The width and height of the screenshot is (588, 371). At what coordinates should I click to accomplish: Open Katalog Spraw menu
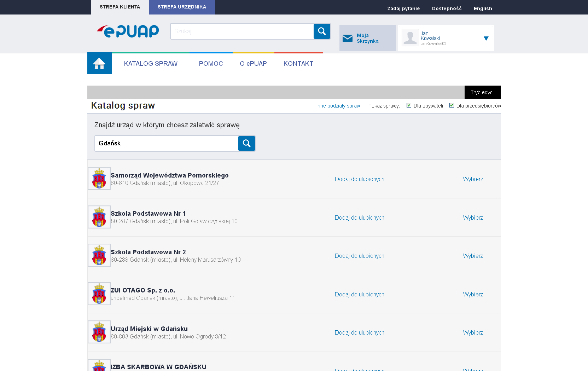(151, 64)
